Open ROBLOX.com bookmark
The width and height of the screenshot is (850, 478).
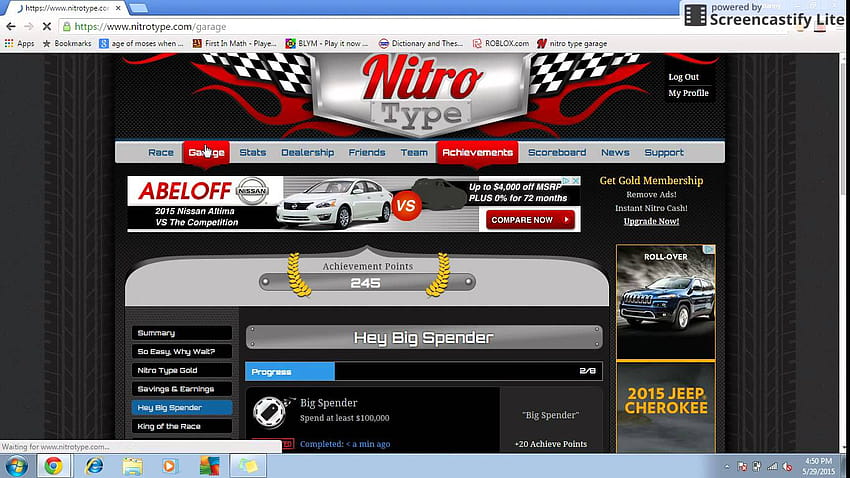pyautogui.click(x=500, y=43)
